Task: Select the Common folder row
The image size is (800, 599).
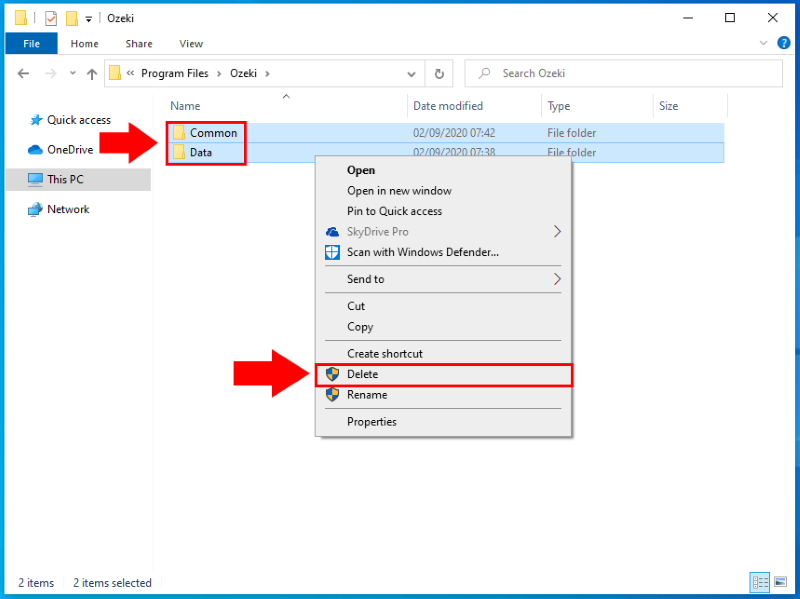Action: click(x=445, y=133)
